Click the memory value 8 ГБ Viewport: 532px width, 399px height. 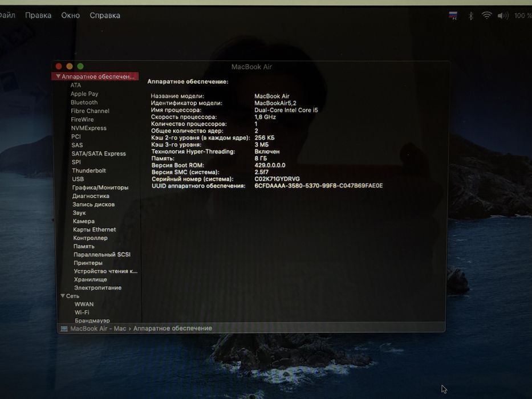(x=261, y=158)
